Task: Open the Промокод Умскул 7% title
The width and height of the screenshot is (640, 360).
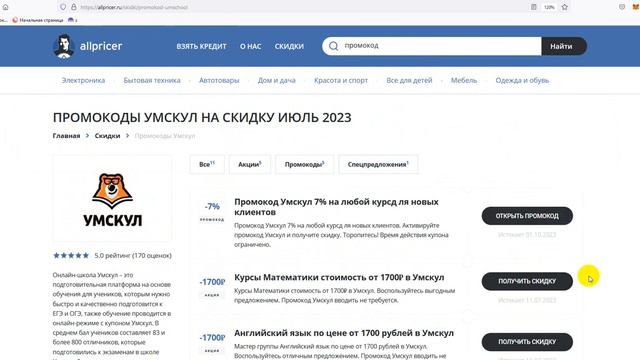Action: (336, 207)
